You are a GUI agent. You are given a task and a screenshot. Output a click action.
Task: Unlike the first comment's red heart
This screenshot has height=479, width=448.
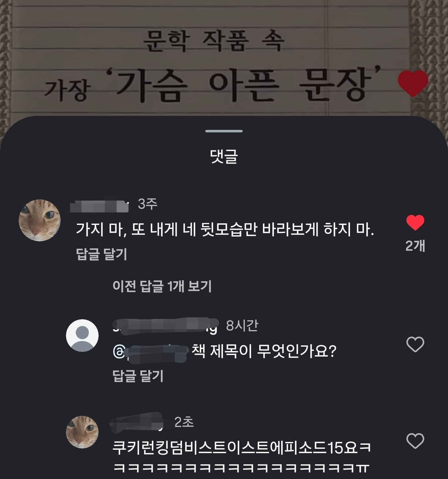coord(415,223)
